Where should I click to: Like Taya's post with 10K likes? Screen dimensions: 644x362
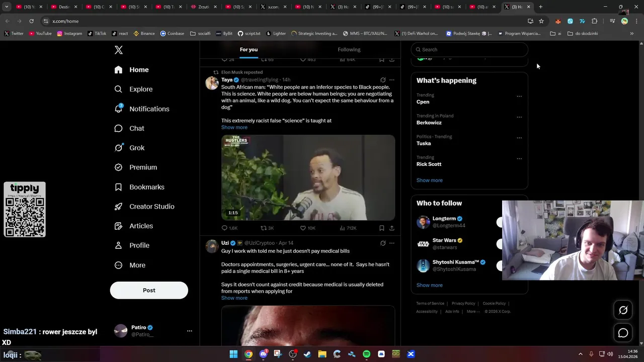307,228
